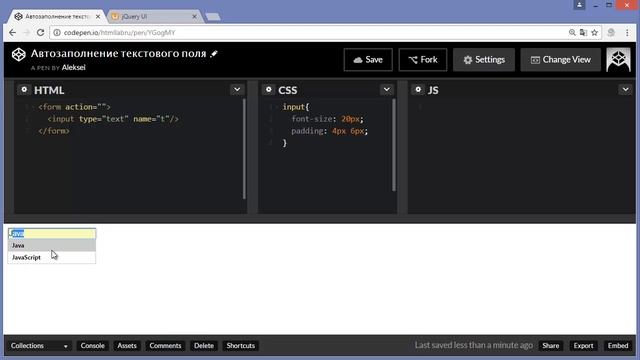This screenshot has height=360, width=640.
Task: Expand the JS panel dropdown
Action: (x=625, y=89)
